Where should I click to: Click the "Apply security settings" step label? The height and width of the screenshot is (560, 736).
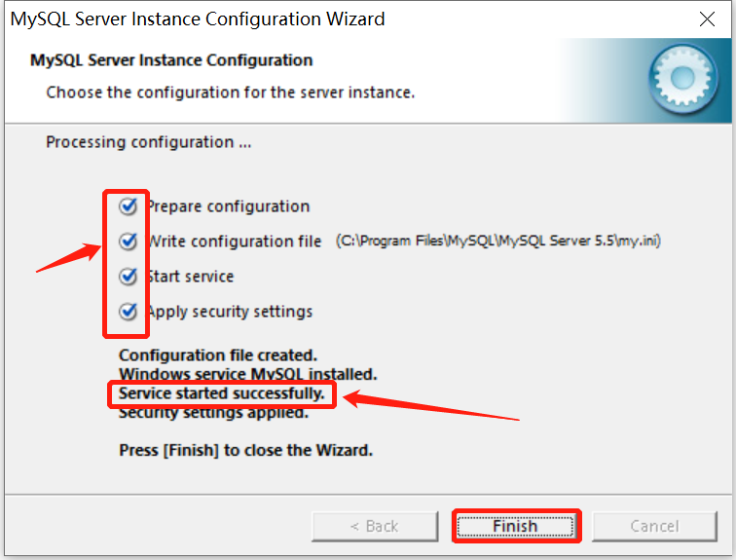230,312
